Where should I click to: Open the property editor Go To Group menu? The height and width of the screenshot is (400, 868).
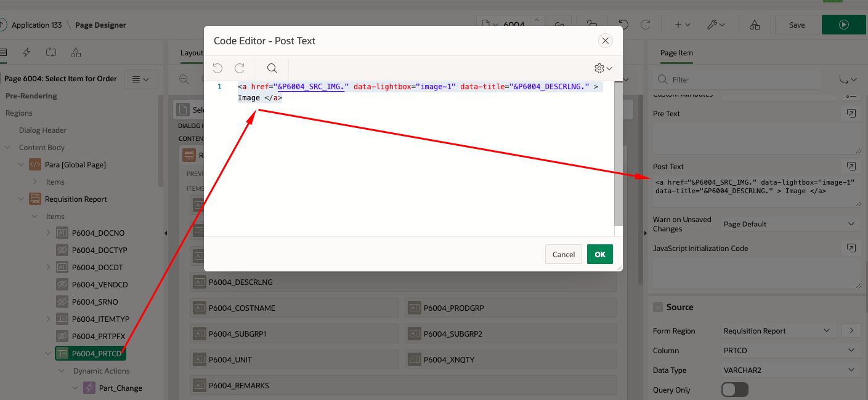pyautogui.click(x=848, y=79)
